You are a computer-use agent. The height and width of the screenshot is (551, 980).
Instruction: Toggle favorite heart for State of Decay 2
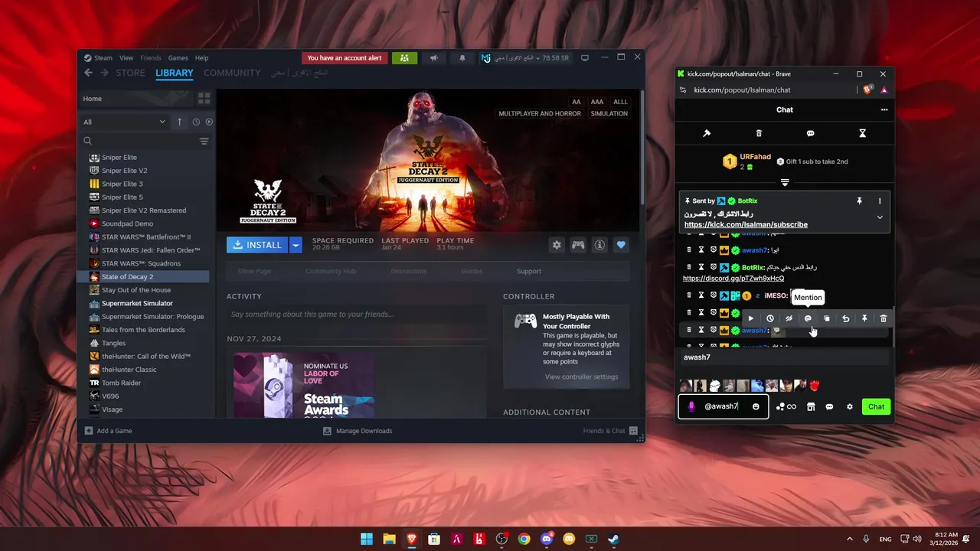click(621, 245)
